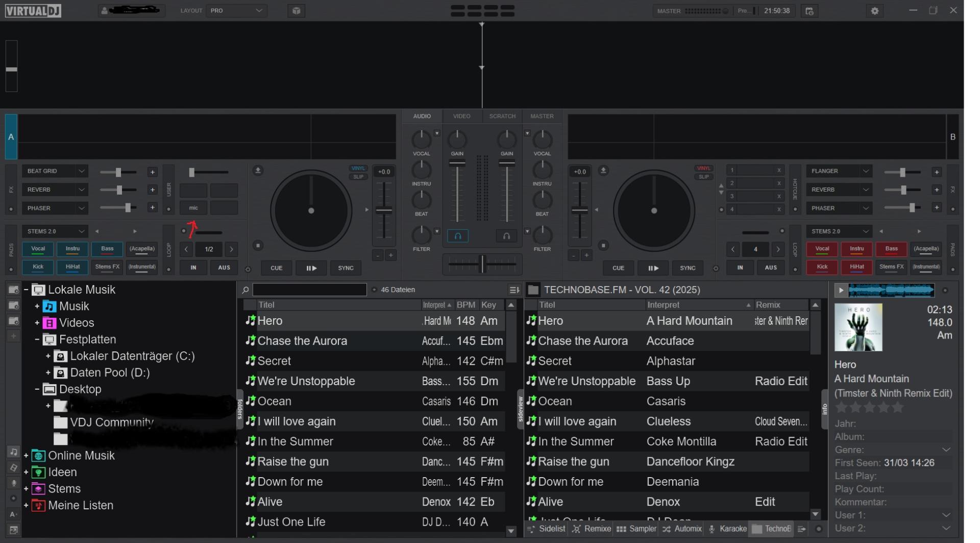Click the CUE button on deck A
980x543 pixels.
276,268
